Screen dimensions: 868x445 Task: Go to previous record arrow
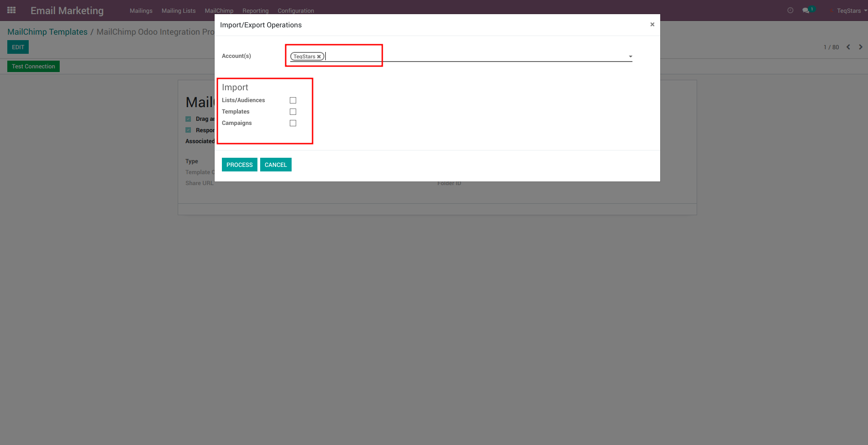(848, 47)
